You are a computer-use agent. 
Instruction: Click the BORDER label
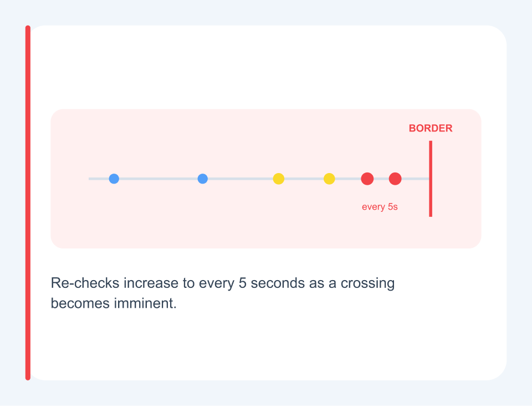tap(431, 128)
